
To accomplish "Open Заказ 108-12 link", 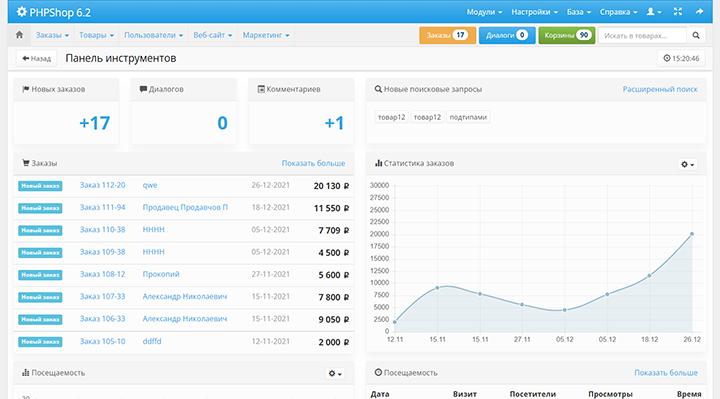I will (x=102, y=274).
